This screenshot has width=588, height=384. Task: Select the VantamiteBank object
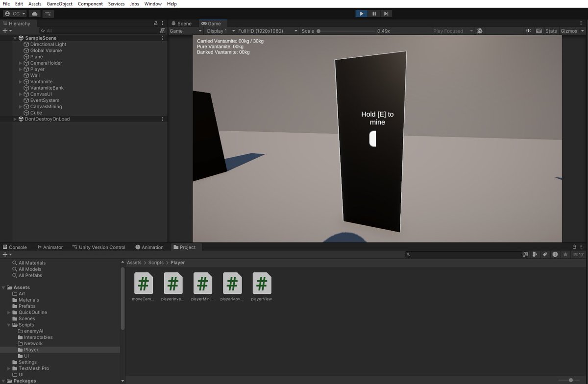(47, 88)
